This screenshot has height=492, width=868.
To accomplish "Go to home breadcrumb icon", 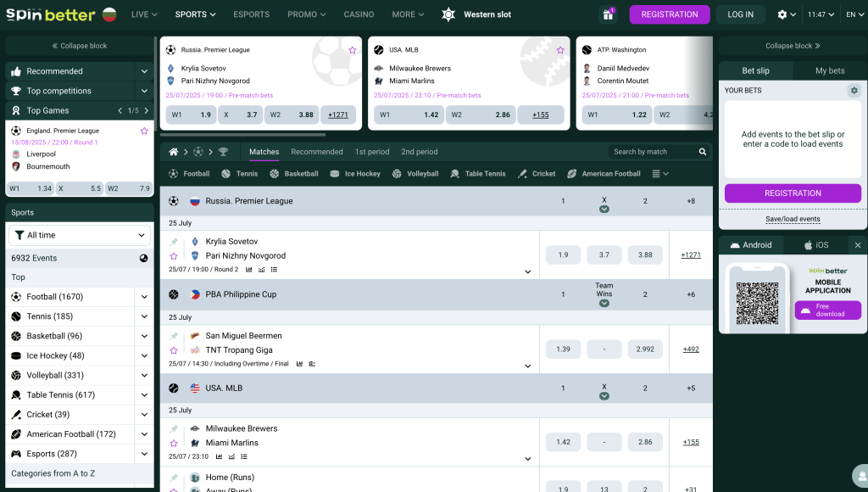I will click(x=173, y=152).
